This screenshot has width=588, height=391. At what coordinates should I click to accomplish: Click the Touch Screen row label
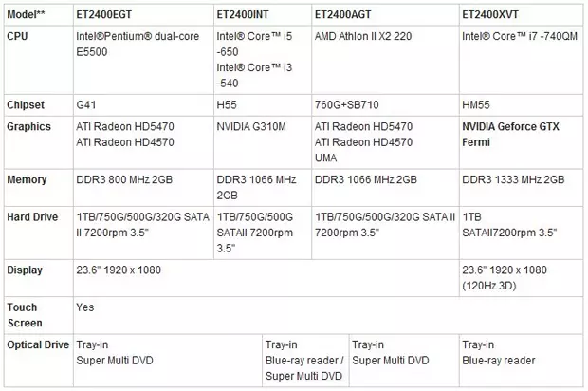point(23,315)
